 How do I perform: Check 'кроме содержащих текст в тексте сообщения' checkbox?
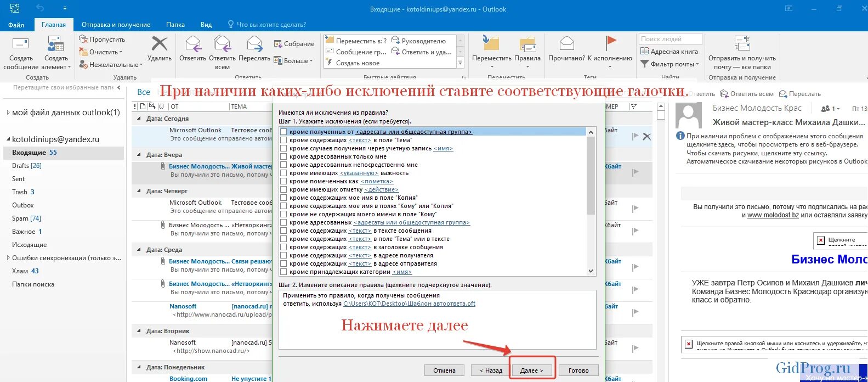click(x=283, y=231)
